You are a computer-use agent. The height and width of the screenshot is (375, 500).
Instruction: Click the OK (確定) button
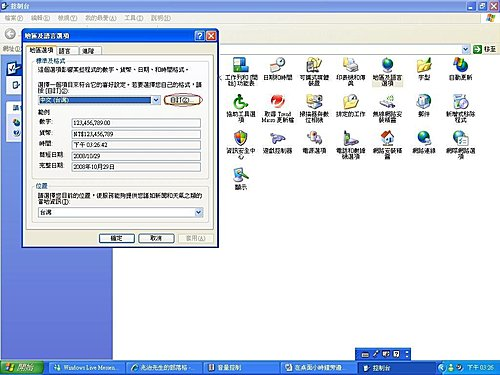pyautogui.click(x=117, y=238)
